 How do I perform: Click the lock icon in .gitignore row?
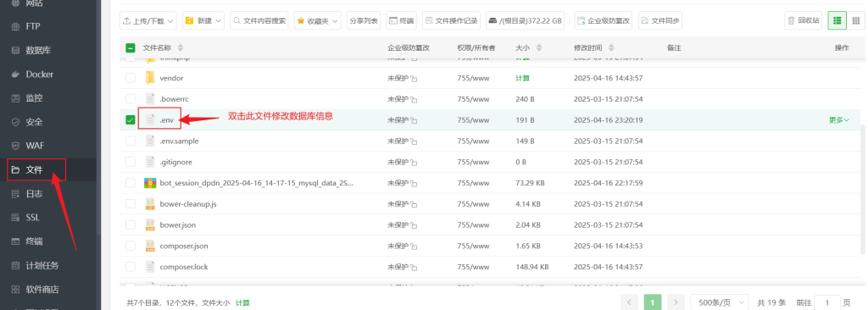[414, 162]
